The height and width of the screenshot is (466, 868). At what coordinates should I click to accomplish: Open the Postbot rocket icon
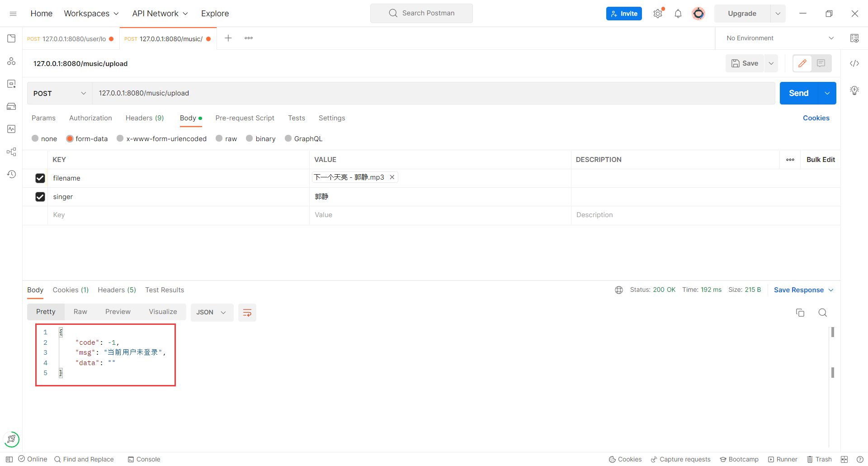11,439
